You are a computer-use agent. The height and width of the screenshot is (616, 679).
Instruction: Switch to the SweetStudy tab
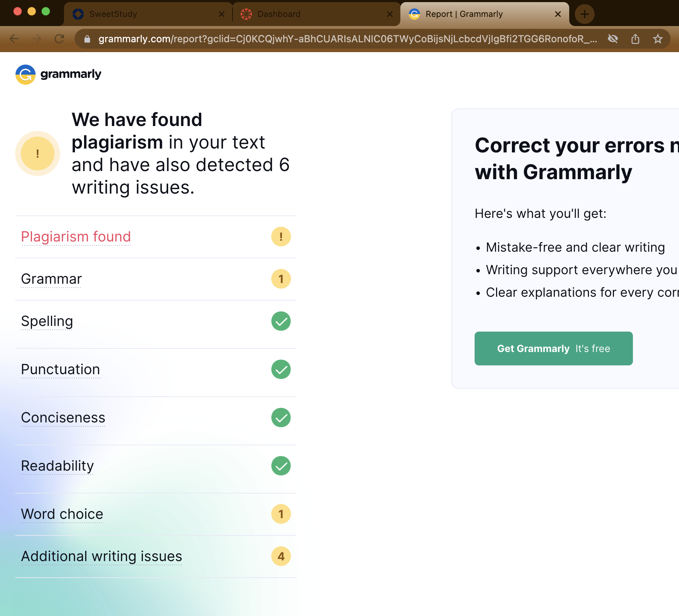point(148,14)
